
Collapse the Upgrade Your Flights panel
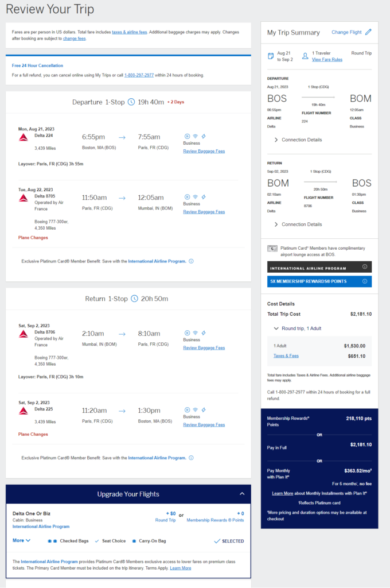click(242, 494)
